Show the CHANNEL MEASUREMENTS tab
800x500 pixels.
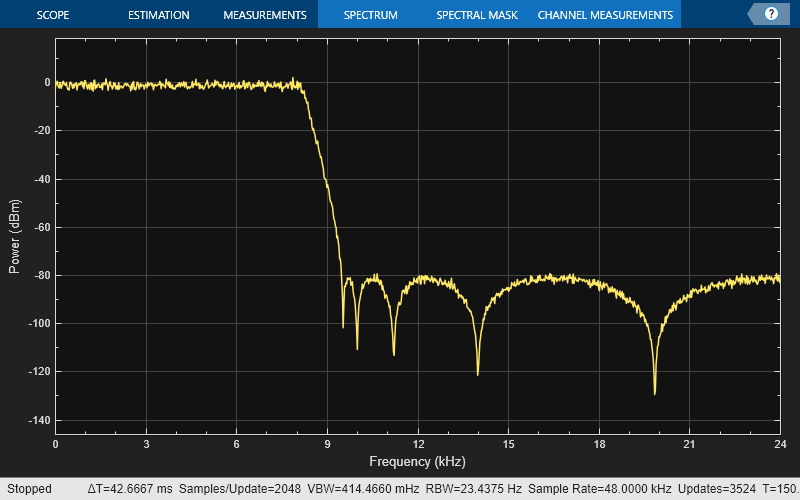pyautogui.click(x=605, y=15)
